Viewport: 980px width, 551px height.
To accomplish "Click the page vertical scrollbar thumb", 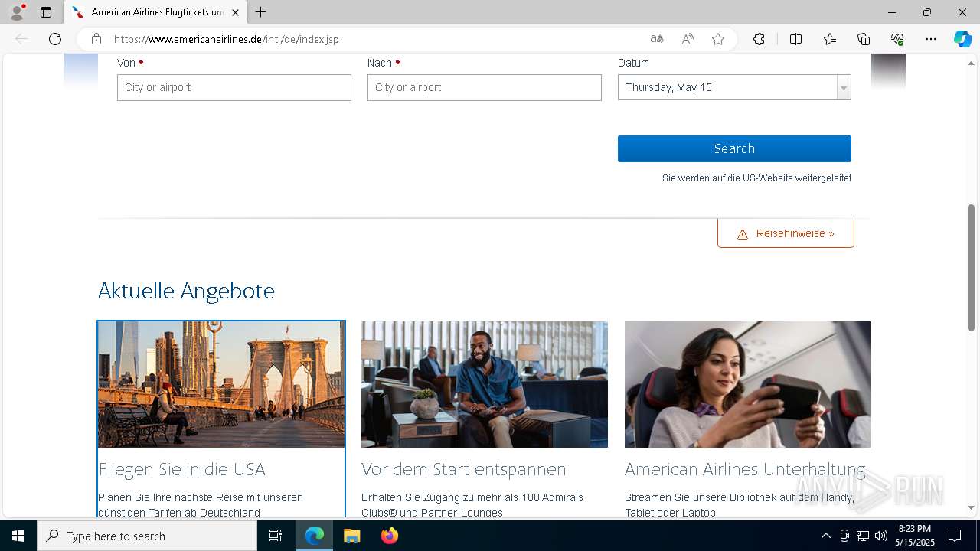I will tap(972, 268).
